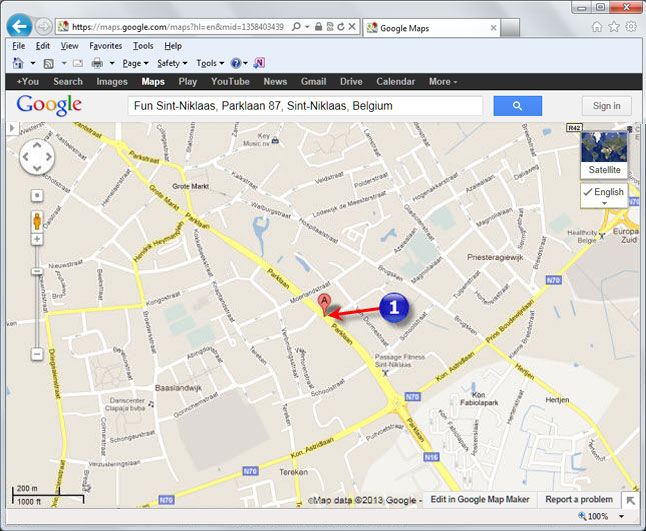646x531 pixels.
Task: Click the blue map search button
Action: click(x=517, y=106)
